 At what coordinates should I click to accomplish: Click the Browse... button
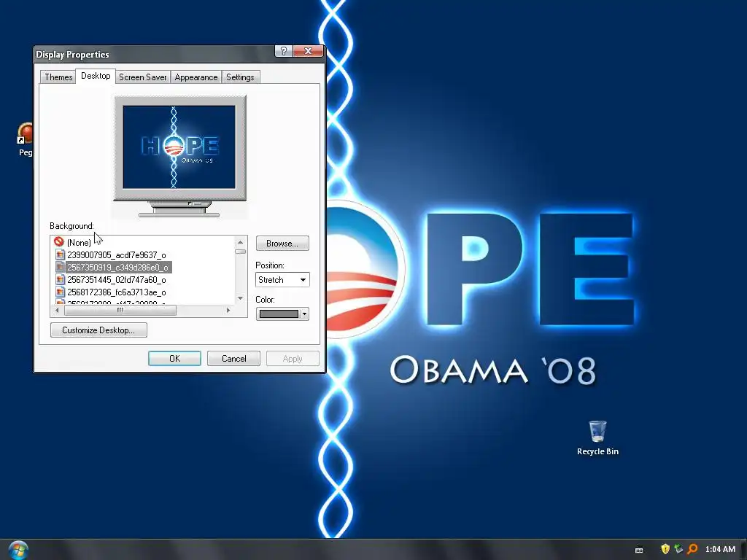[282, 244]
